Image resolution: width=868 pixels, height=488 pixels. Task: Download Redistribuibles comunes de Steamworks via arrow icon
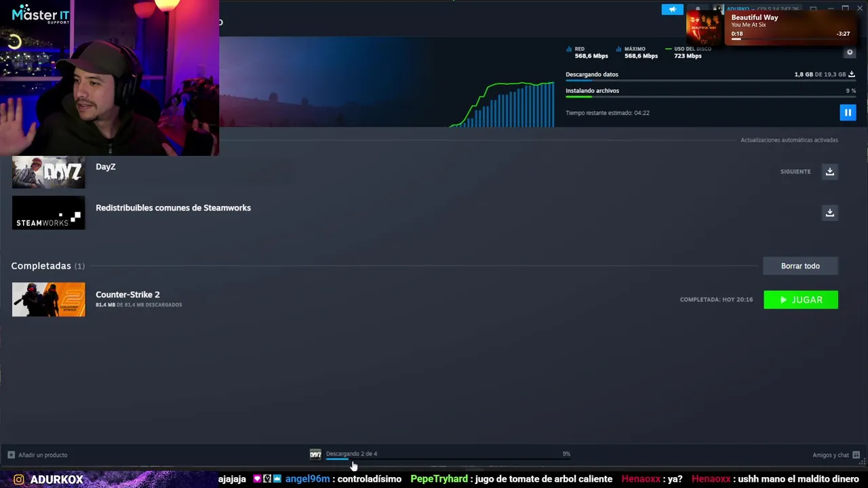[x=829, y=213]
